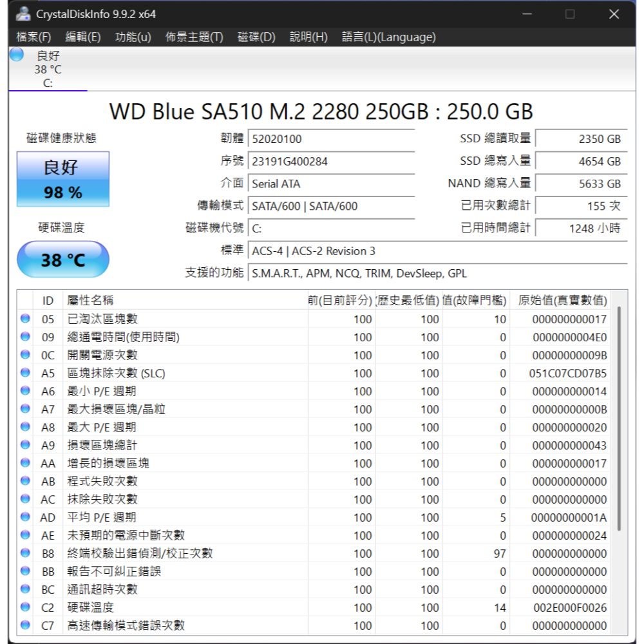This screenshot has height=644, width=644.
Task: Click the 屬性名稱 column header
Action: (x=185, y=300)
